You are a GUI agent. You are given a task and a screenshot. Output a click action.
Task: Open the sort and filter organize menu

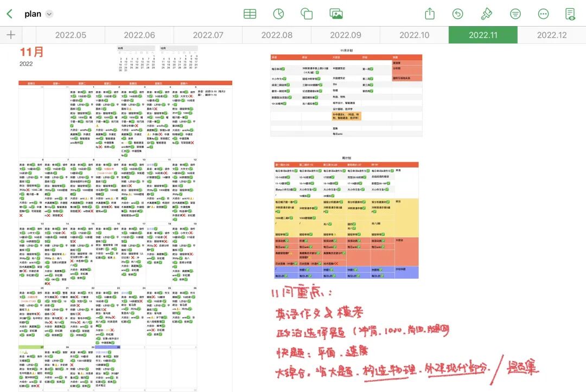(x=514, y=14)
